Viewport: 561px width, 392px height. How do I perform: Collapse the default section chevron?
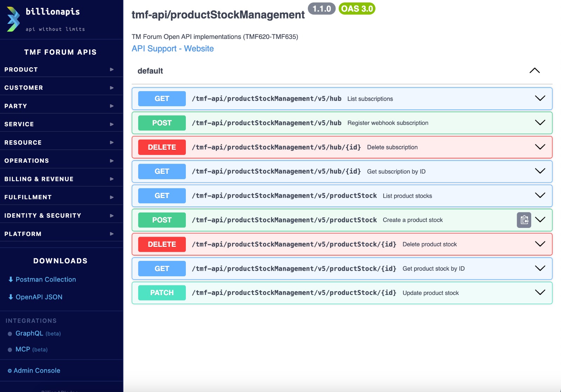coord(534,70)
